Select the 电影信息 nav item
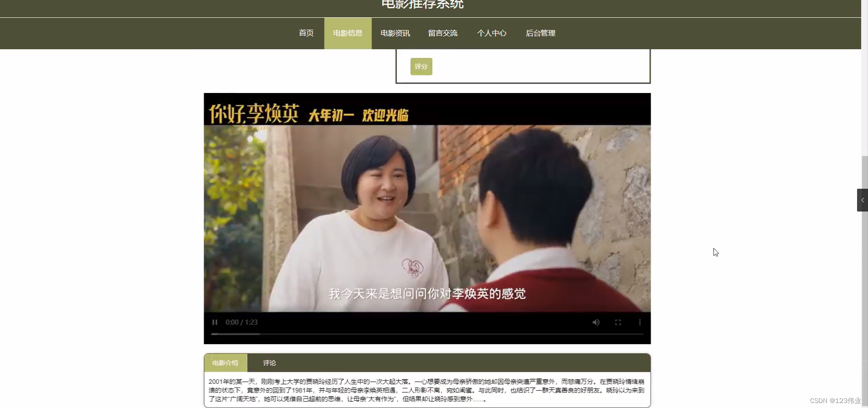 point(348,33)
